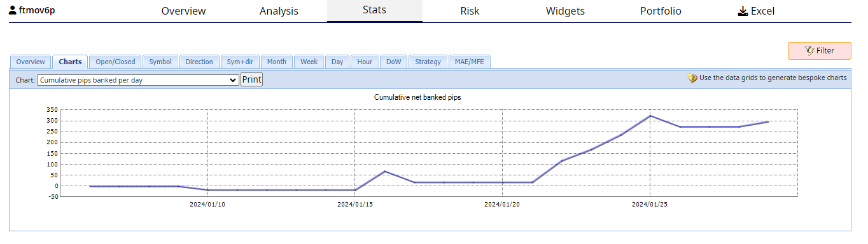Select the Charts sub-tab
Screen dimensions: 868x244
70,62
